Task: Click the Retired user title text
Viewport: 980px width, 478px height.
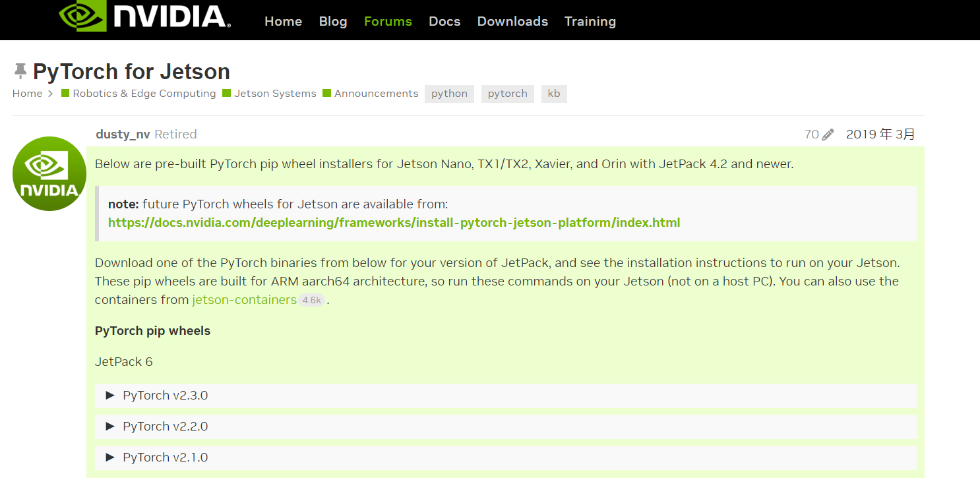Action: tap(175, 134)
